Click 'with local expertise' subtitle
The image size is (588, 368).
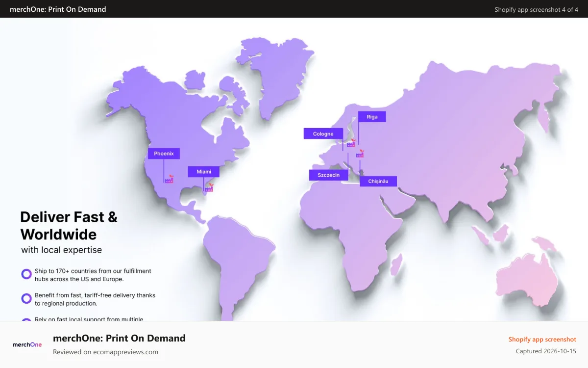62,250
